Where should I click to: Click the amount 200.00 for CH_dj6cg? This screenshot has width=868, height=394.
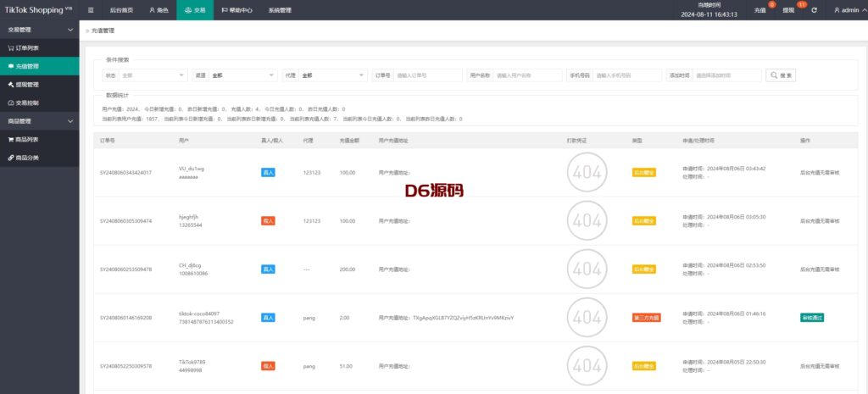[347, 269]
